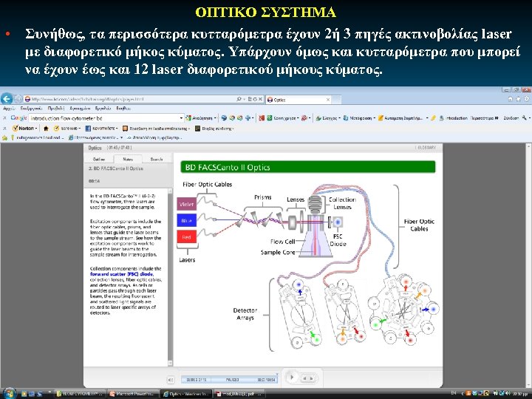The width and height of the screenshot is (532, 399).
Task: Open the Favorites star icon at top right
Action: [519, 99]
